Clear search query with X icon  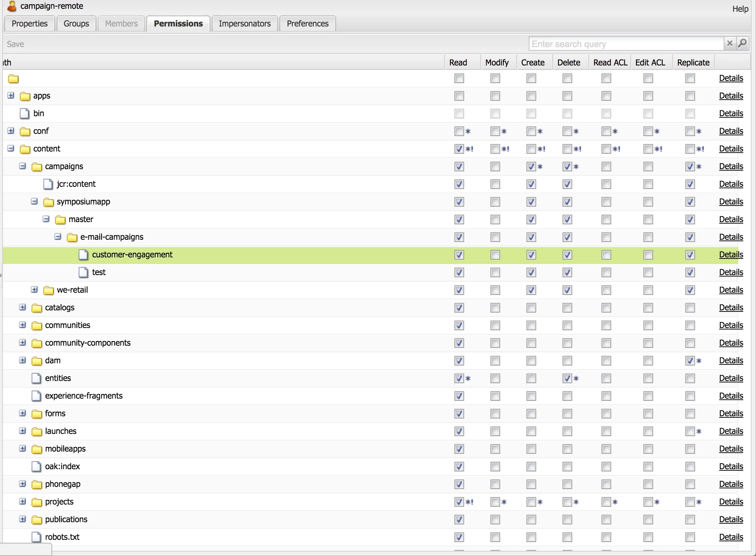click(730, 44)
